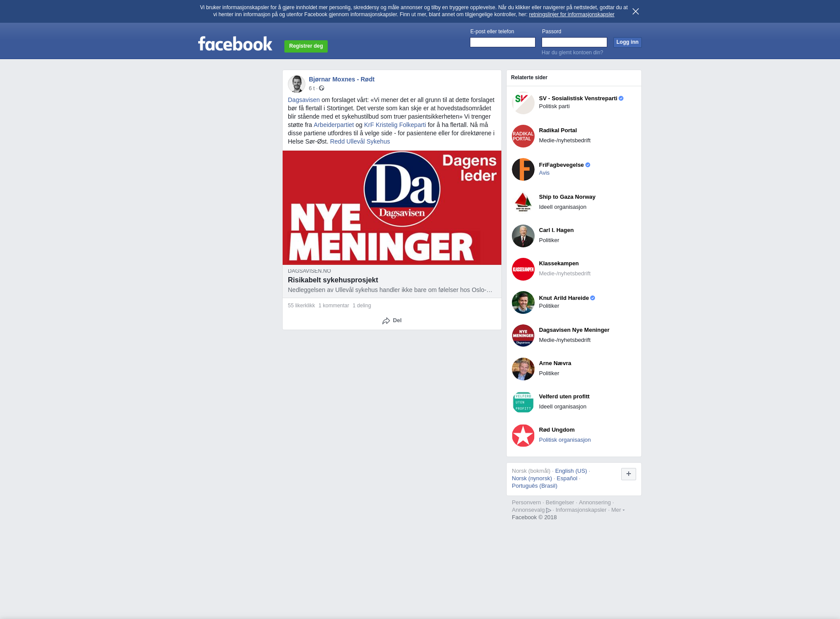Open Radikal Portal page avatar
Viewport: 840px width, 619px height.
[523, 136]
